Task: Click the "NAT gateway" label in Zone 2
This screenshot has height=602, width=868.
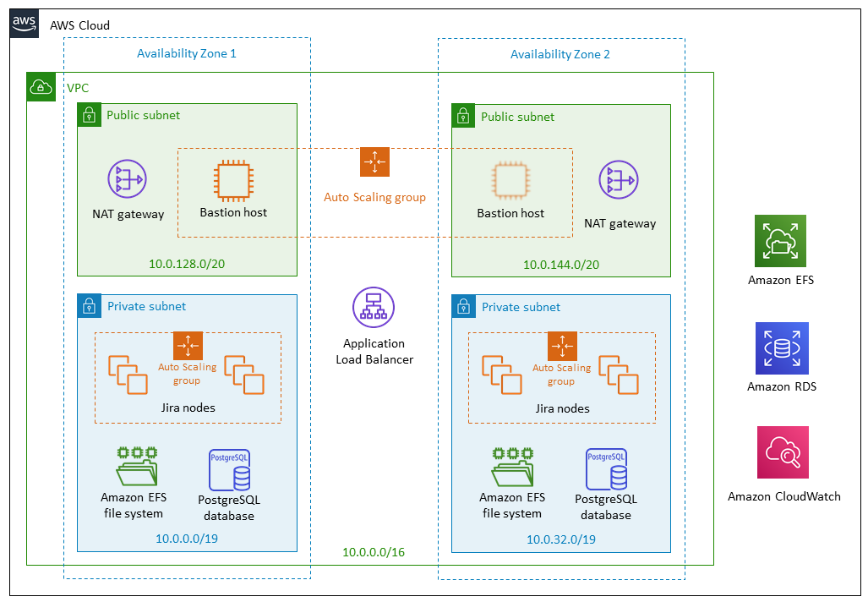Action: 620,224
